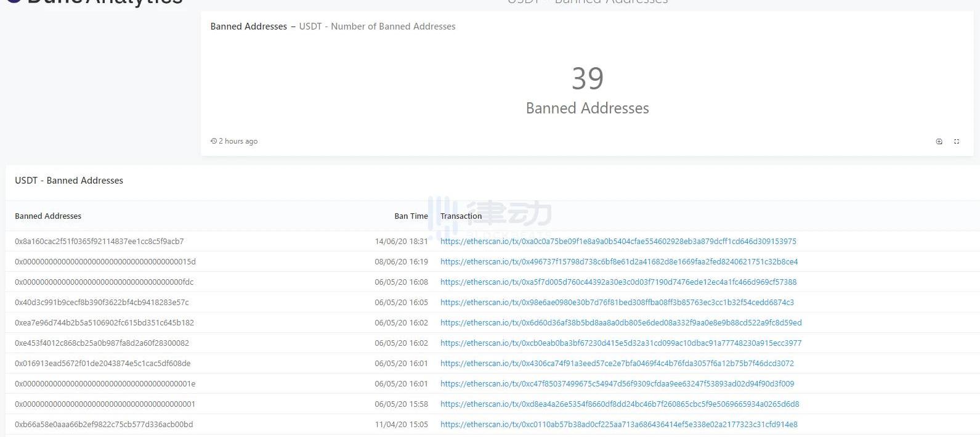Open the etherscan link starting 0xa0c0a75b
Viewport: 980px width, 437px height.
pos(618,242)
